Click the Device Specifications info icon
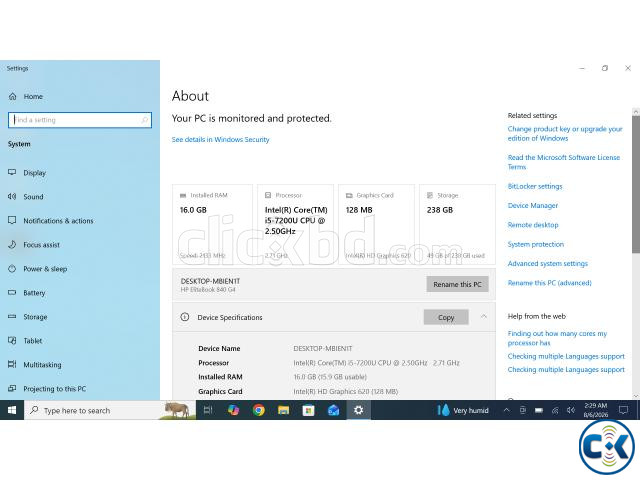 pyautogui.click(x=184, y=317)
